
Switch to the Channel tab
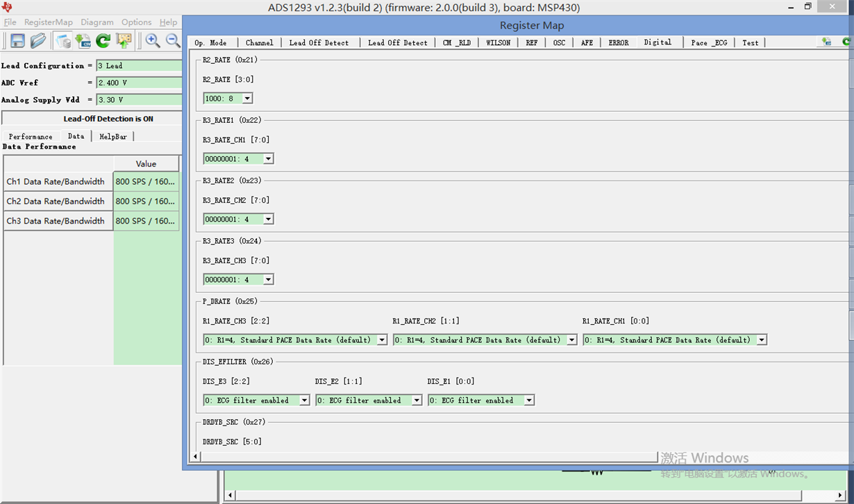tap(259, 42)
